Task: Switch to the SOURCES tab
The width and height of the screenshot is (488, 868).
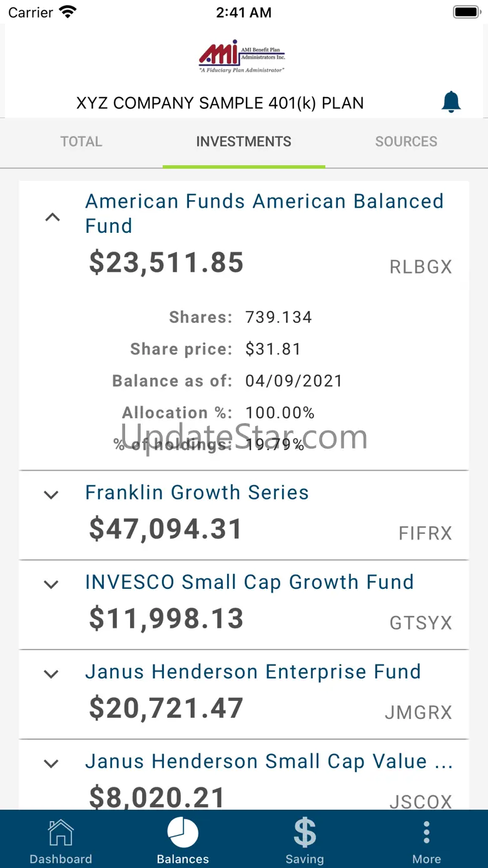Action: coord(407,141)
